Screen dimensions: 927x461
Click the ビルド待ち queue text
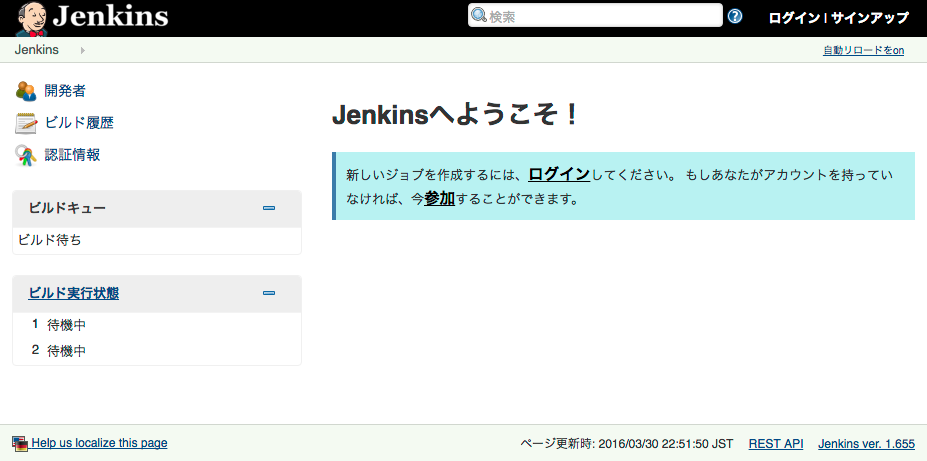pyautogui.click(x=50, y=240)
